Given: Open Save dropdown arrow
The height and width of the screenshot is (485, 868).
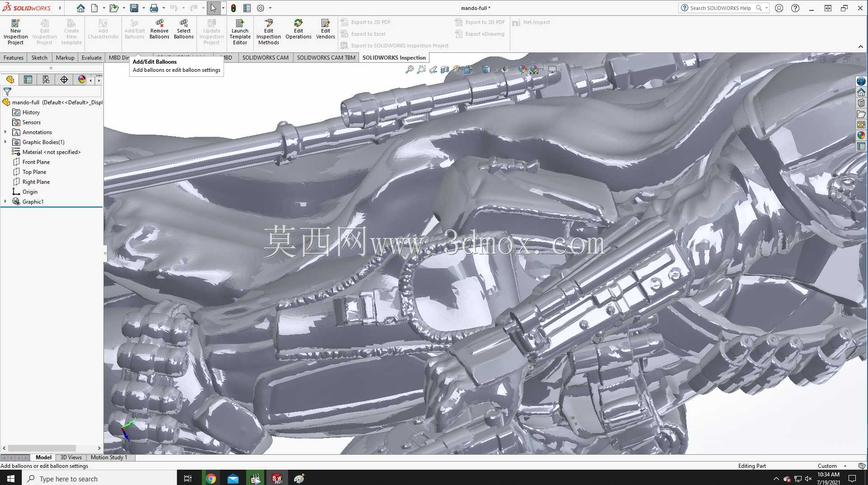Looking at the screenshot, I should point(144,8).
